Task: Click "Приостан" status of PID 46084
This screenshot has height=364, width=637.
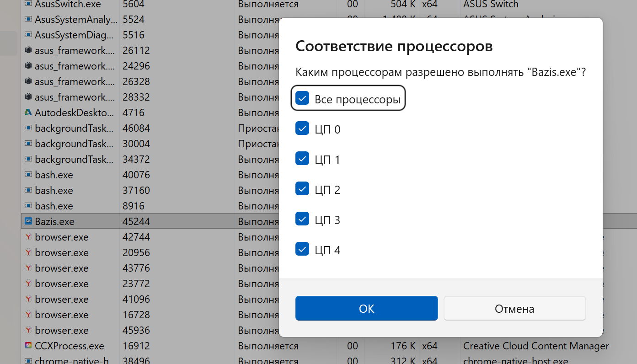Action: pyautogui.click(x=258, y=128)
